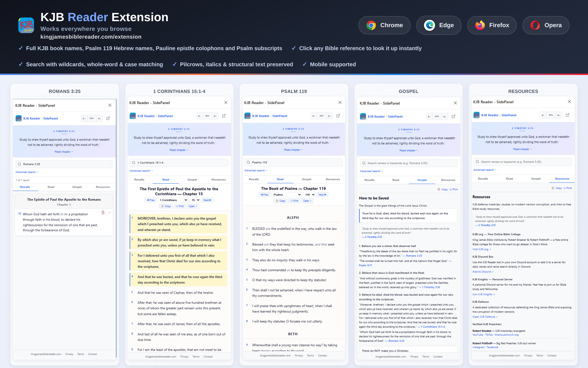Click the Add to Discord link
This screenshot has width=588, height=368.
(483, 272)
